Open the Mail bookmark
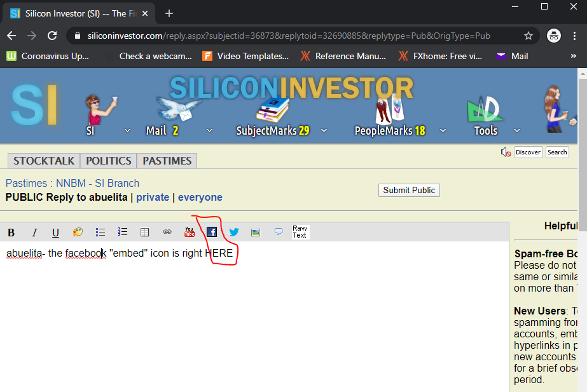The image size is (587, 392). [x=512, y=56]
